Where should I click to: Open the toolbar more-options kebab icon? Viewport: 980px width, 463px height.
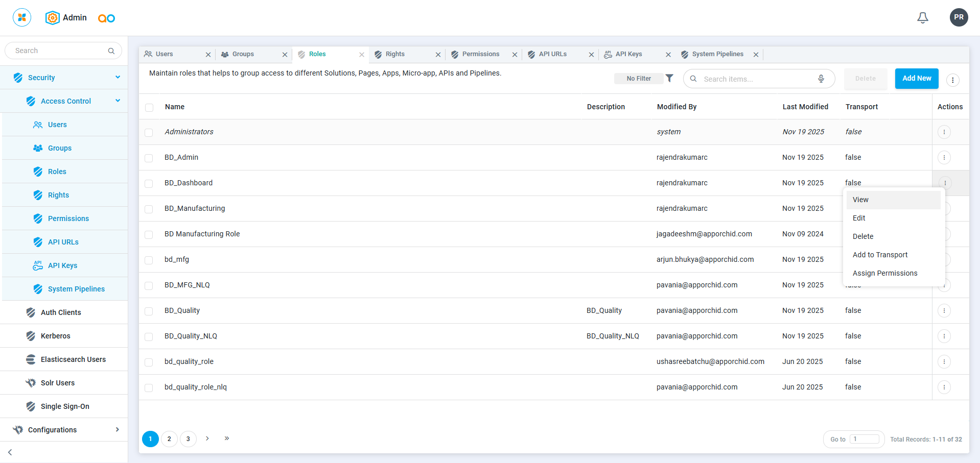pos(952,80)
